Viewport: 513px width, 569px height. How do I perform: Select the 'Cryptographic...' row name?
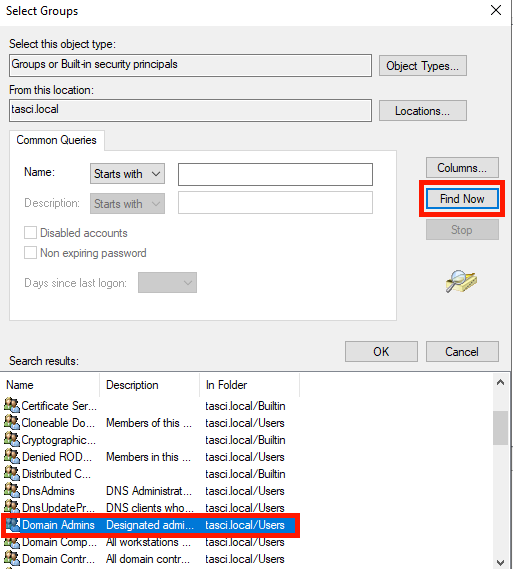[59, 440]
